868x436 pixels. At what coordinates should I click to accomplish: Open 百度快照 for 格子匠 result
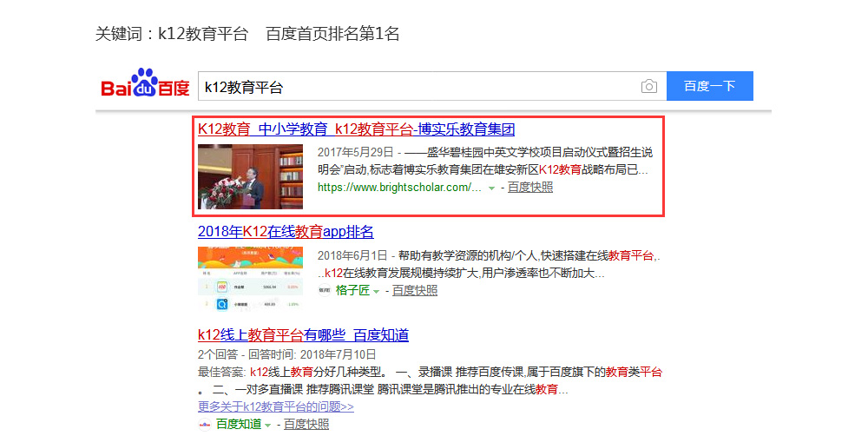point(415,290)
